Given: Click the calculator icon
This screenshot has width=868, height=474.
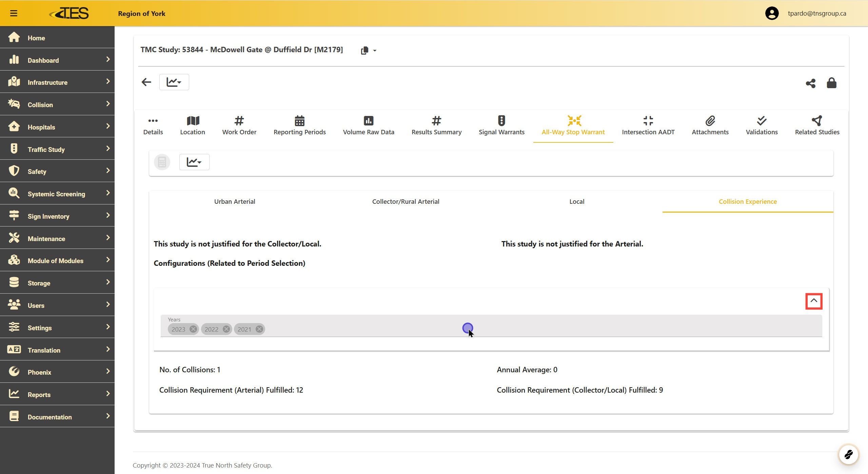Looking at the screenshot, I should tap(162, 162).
